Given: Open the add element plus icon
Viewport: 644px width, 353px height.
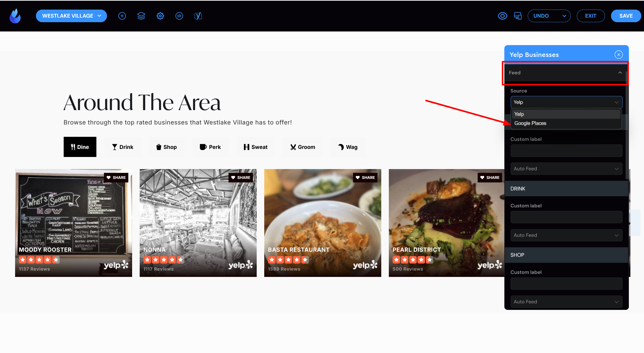Looking at the screenshot, I should [x=122, y=16].
